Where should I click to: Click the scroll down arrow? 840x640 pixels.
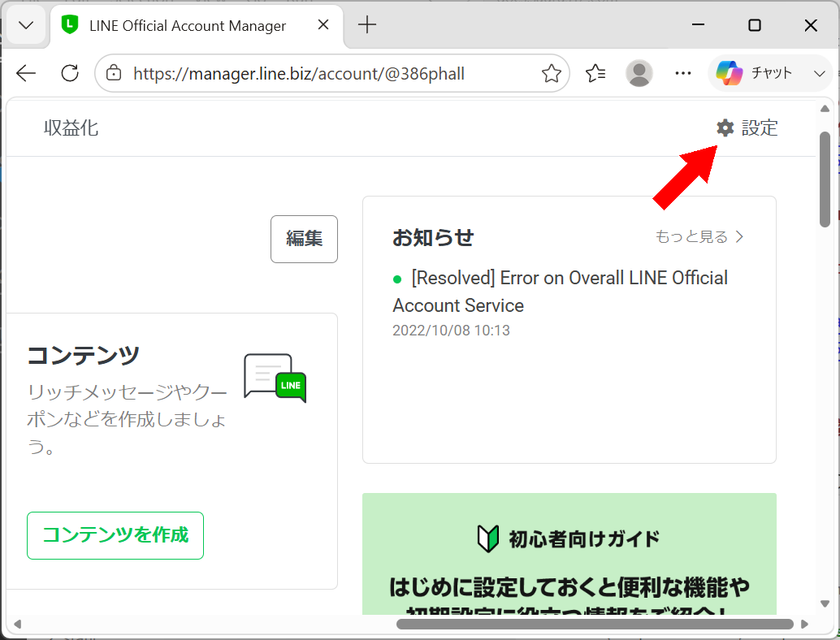(825, 603)
